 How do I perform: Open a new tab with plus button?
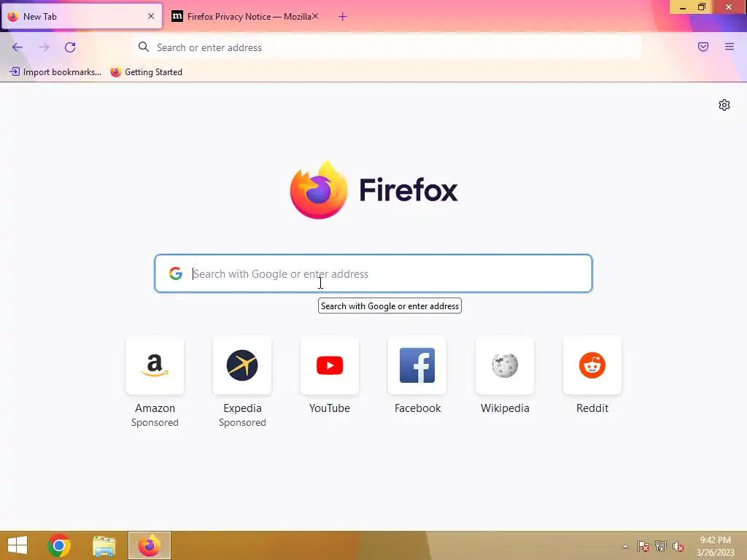coord(343,17)
